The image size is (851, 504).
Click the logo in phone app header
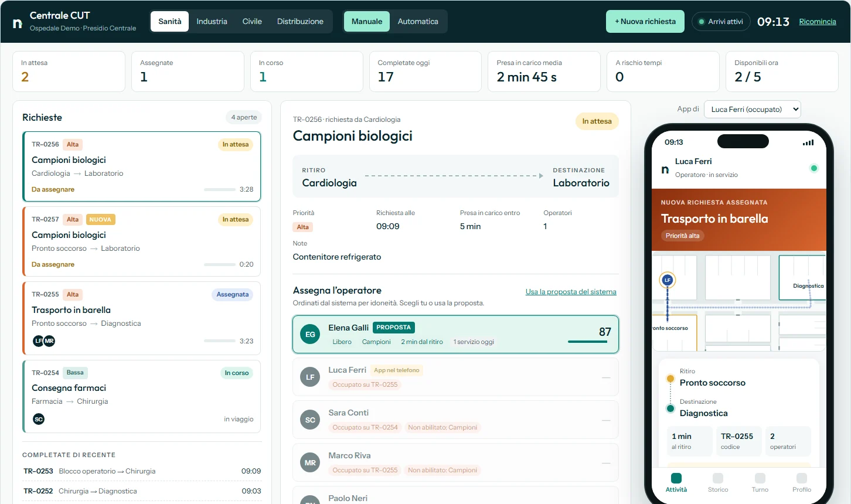coord(665,169)
